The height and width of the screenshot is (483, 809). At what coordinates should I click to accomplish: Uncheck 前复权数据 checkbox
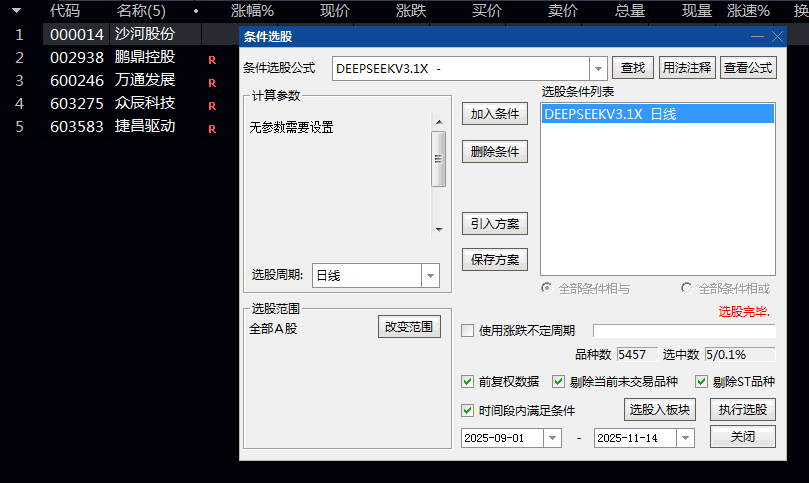(467, 381)
